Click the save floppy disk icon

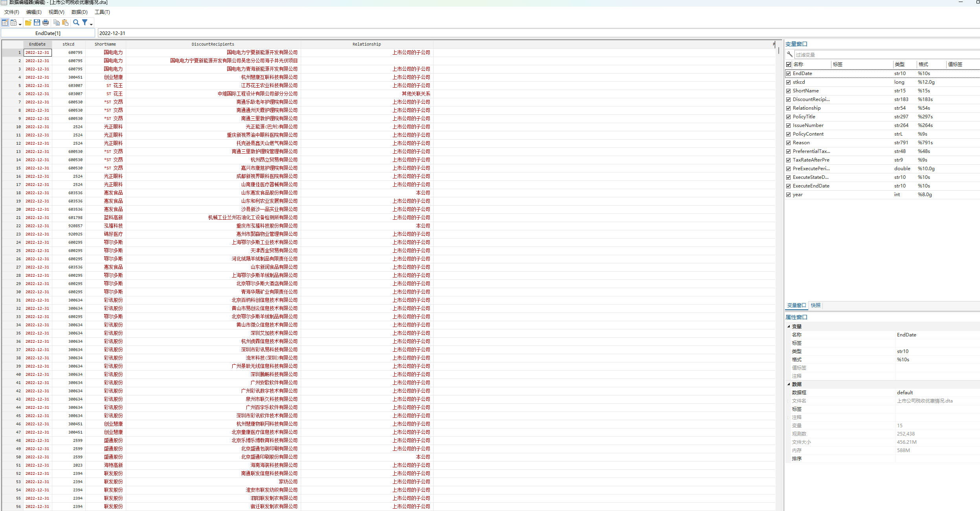click(x=37, y=23)
